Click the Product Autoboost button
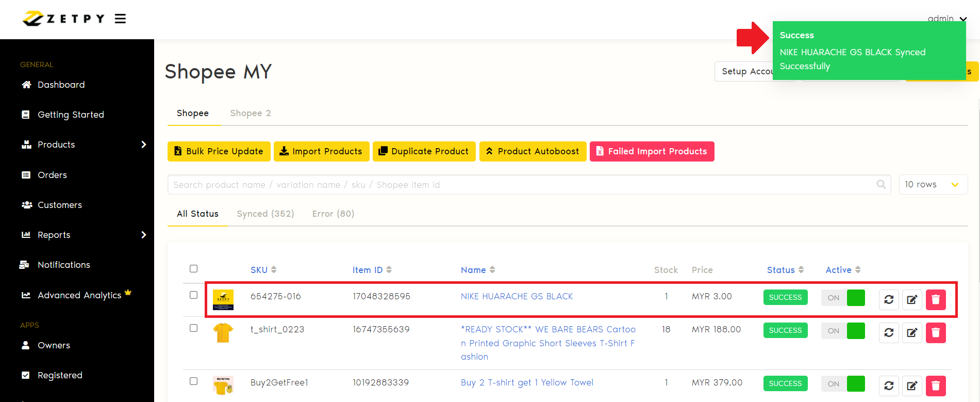 [x=533, y=151]
